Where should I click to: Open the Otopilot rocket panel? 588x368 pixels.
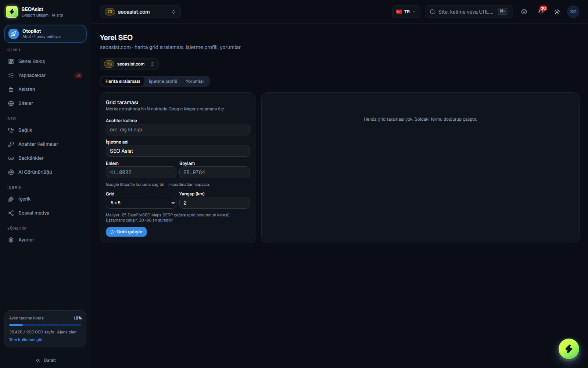(45, 34)
